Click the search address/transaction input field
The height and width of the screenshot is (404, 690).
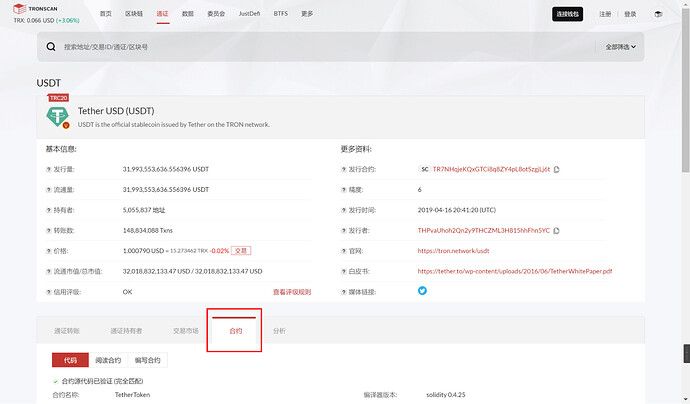(326, 47)
